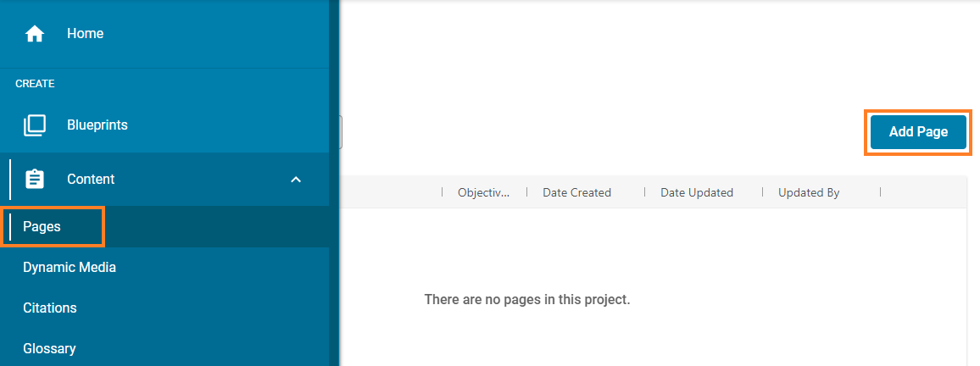
Task: Sort by Date Created column
Action: [x=576, y=192]
